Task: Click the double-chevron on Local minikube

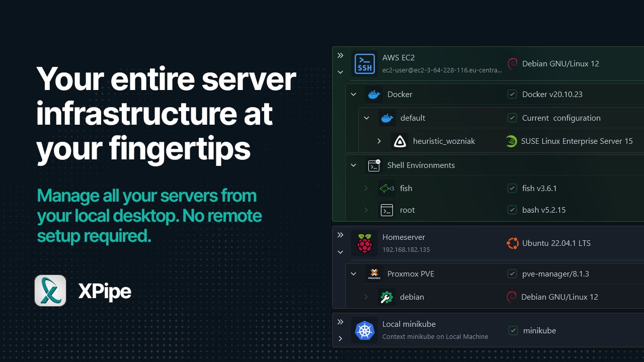Action: [341, 322]
